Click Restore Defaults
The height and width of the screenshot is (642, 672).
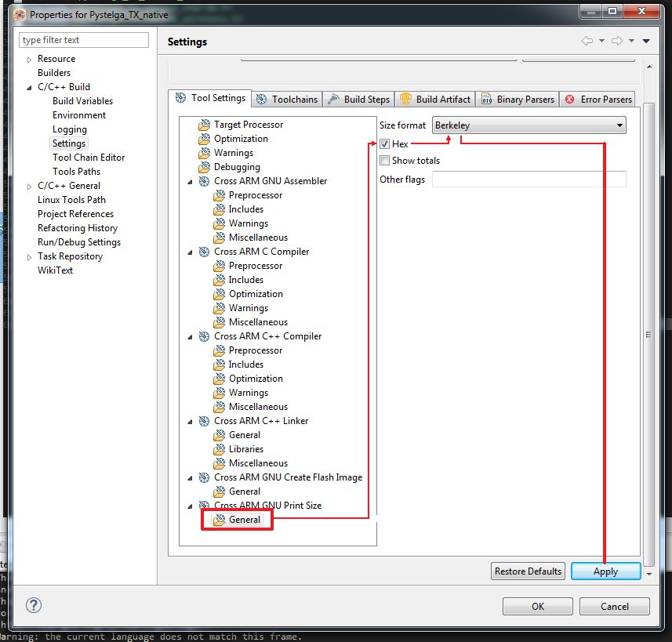(528, 571)
